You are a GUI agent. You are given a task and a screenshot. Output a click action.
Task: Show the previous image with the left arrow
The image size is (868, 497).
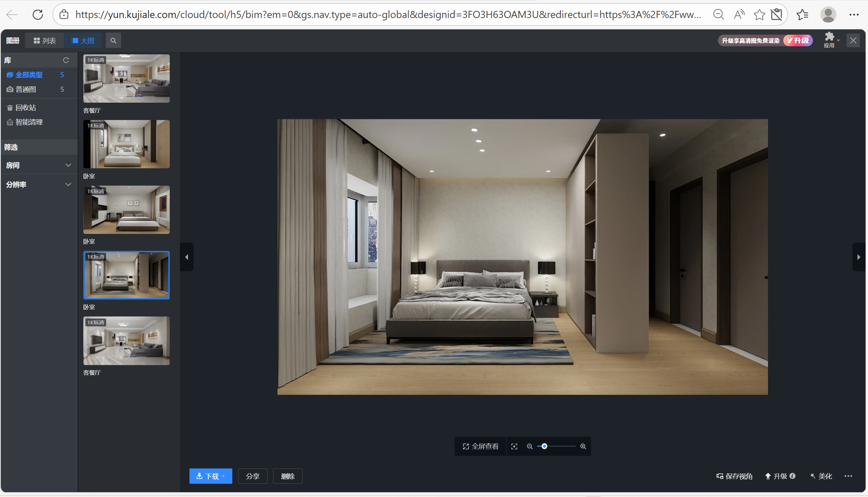coord(187,257)
